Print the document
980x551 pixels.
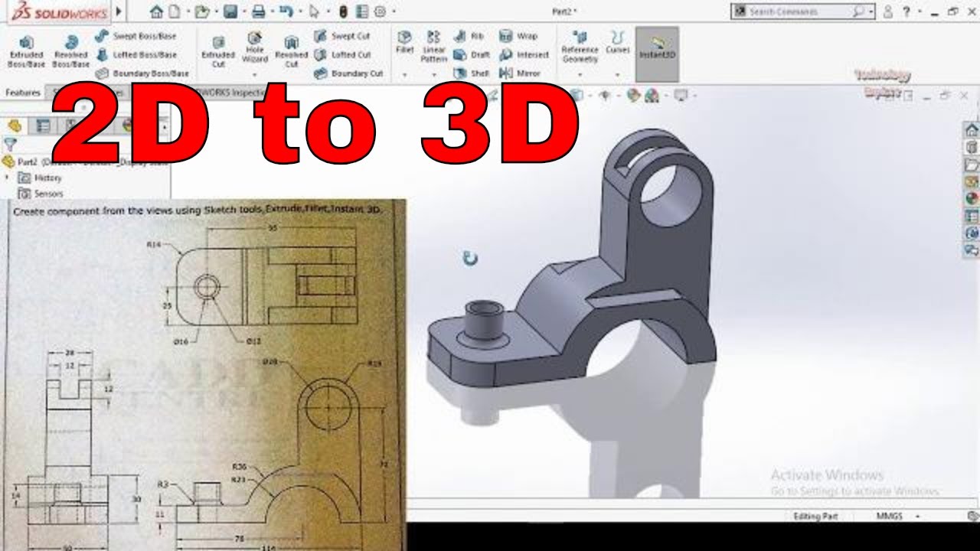pos(259,11)
